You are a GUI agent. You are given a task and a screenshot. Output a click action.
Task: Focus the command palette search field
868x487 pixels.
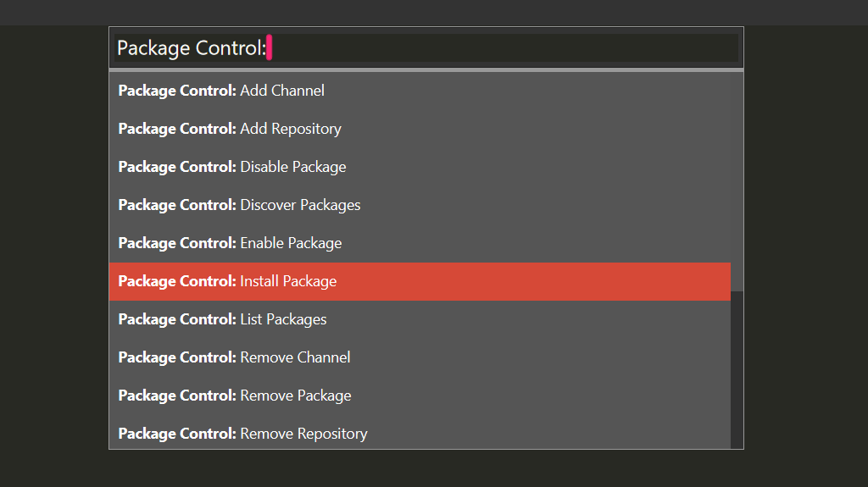click(426, 48)
